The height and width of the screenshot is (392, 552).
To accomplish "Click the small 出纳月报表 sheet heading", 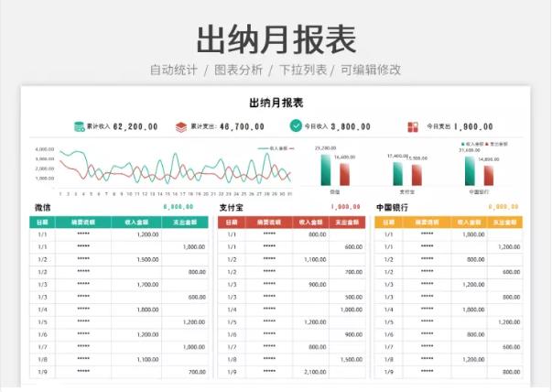I will pyautogui.click(x=276, y=103).
